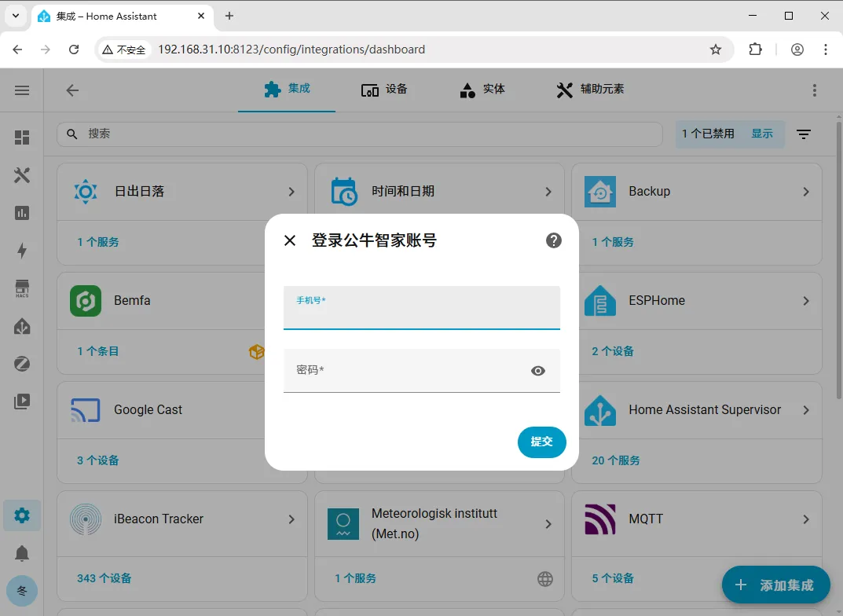The height and width of the screenshot is (616, 843).
Task: Click the Backup integration logo
Action: tap(600, 192)
